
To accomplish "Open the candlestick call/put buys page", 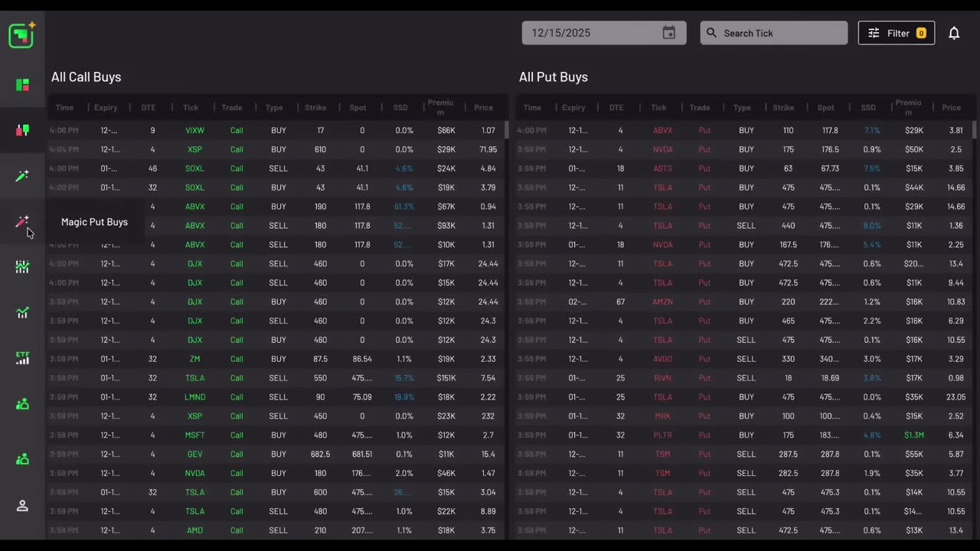I will [x=22, y=130].
